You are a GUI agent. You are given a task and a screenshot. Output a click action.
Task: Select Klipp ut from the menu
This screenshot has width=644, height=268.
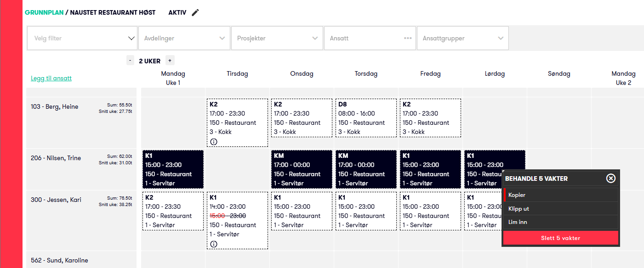click(560, 209)
